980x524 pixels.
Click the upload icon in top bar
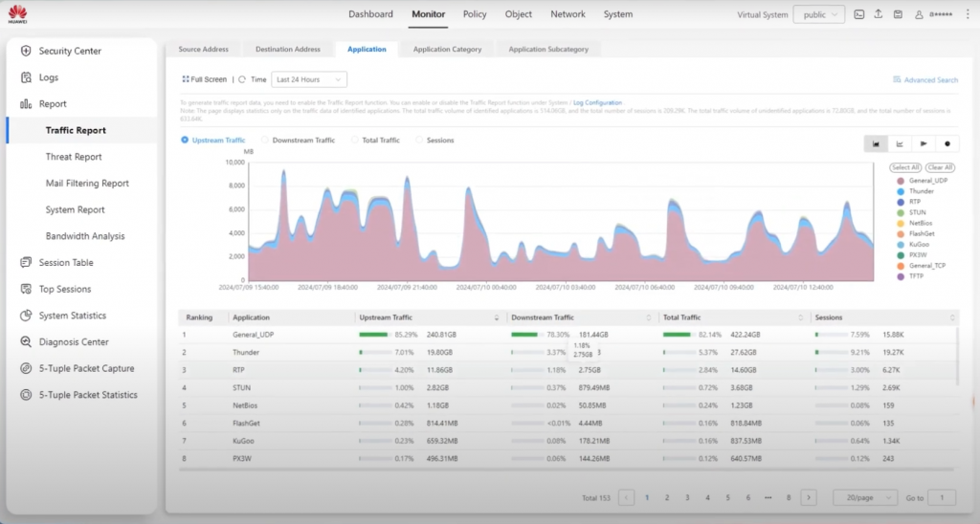[879, 14]
